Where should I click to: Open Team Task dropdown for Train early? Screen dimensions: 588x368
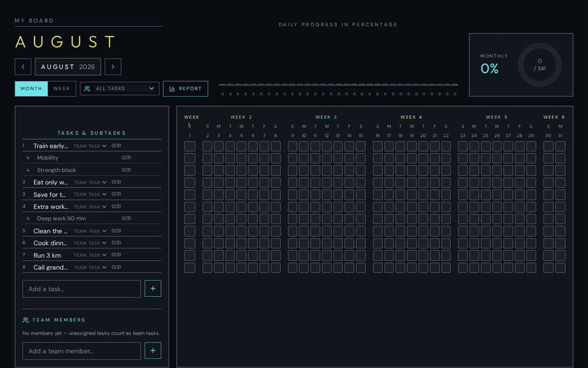click(90, 146)
